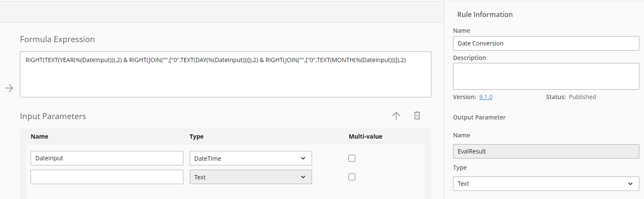Toggle Multi-value checkbox for DateInput
This screenshot has height=199, width=644.
click(x=352, y=158)
